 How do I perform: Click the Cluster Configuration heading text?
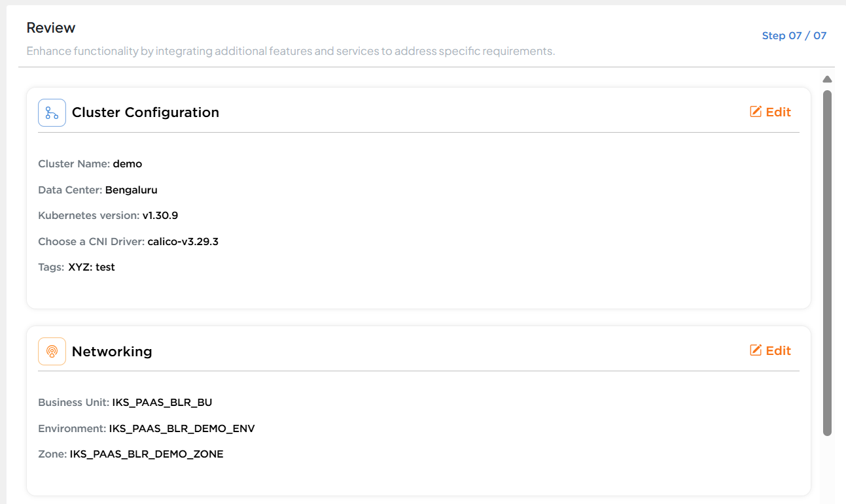[x=145, y=112]
